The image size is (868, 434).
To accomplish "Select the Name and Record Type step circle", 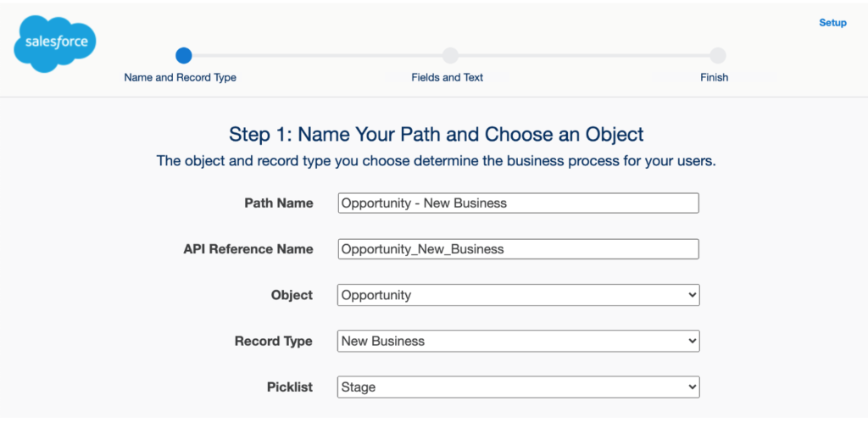I will pyautogui.click(x=183, y=55).
